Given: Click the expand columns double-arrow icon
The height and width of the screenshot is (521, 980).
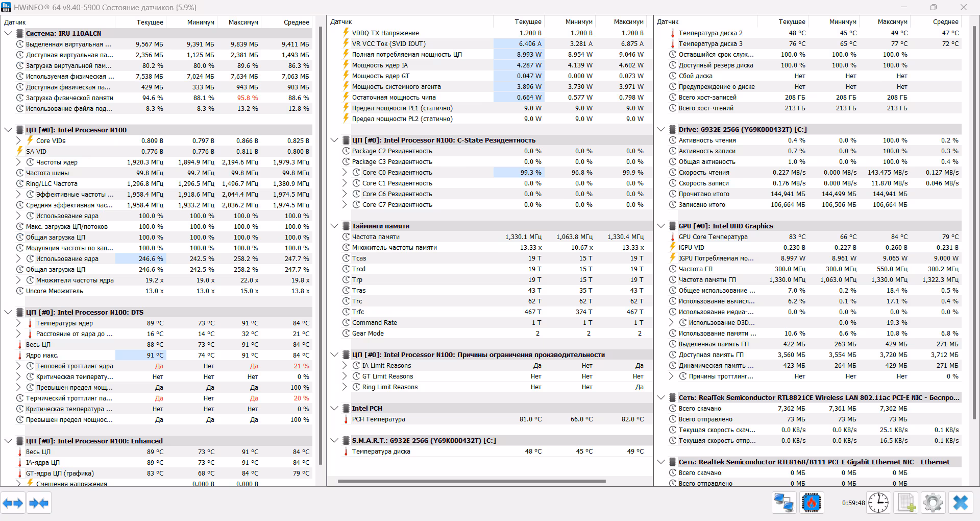Looking at the screenshot, I should point(13,503).
